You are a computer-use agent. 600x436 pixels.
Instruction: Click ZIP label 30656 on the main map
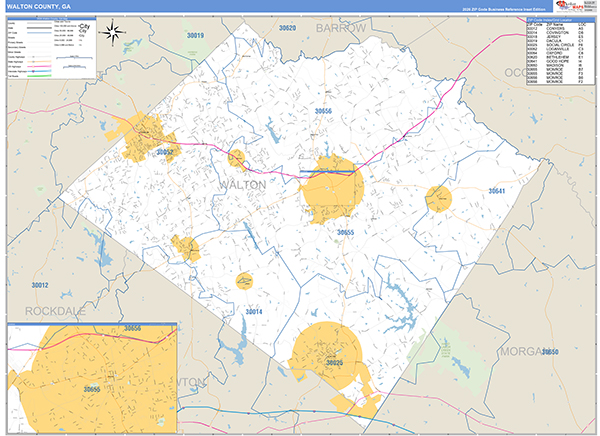(323, 111)
